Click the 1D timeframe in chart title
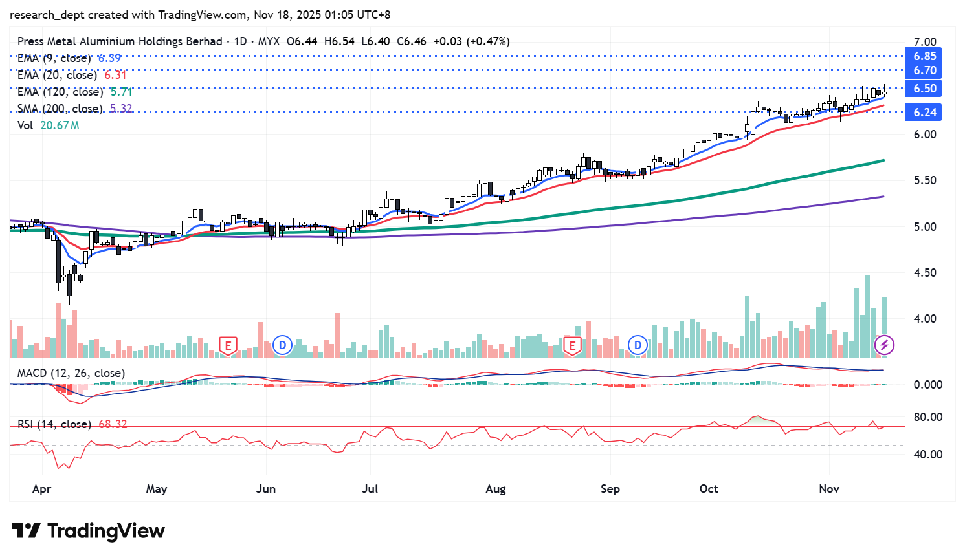Viewport: 965px width, 560px height. [x=240, y=41]
